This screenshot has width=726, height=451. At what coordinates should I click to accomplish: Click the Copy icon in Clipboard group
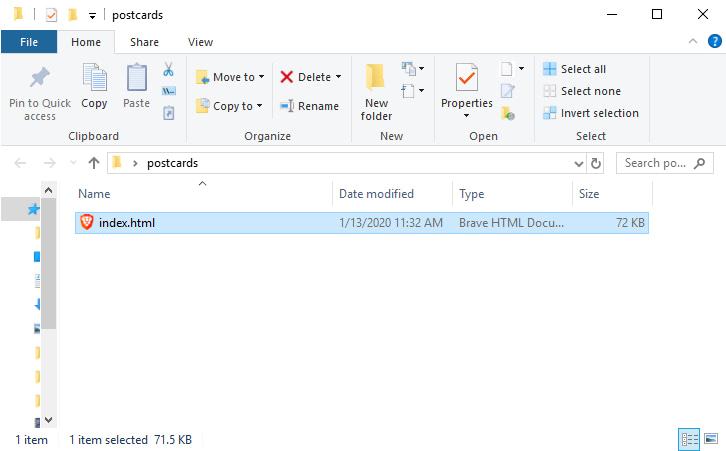tap(94, 77)
